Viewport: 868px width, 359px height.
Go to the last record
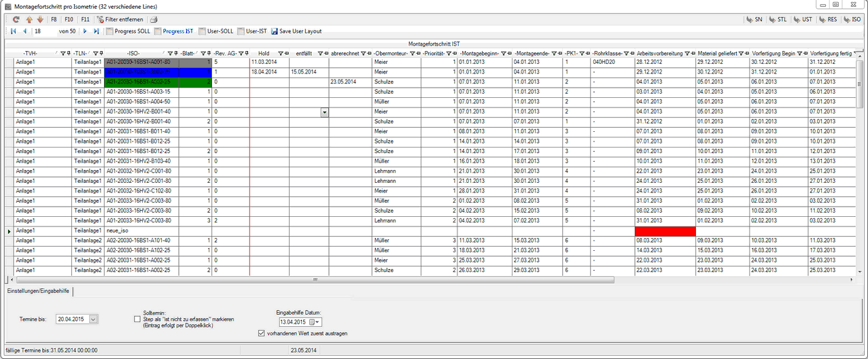click(x=96, y=31)
